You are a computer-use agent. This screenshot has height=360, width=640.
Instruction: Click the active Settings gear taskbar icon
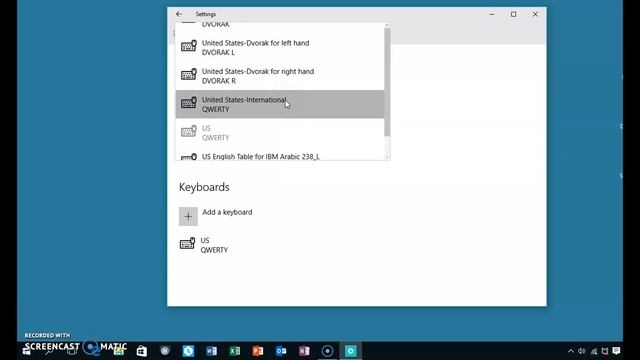pos(351,351)
